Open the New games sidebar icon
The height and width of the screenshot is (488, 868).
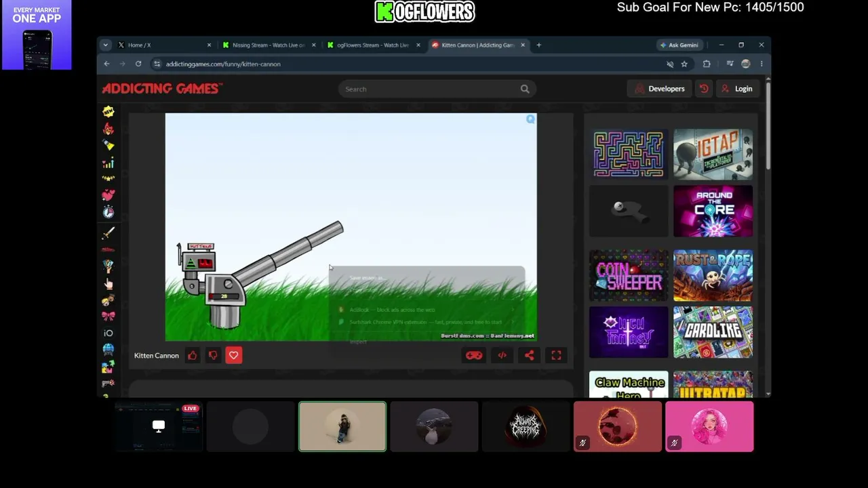(x=108, y=112)
